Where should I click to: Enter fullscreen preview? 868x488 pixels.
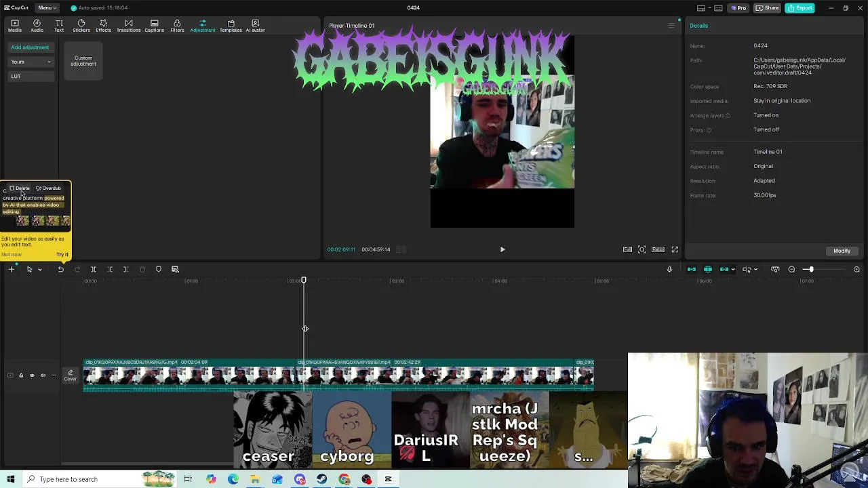click(x=675, y=249)
